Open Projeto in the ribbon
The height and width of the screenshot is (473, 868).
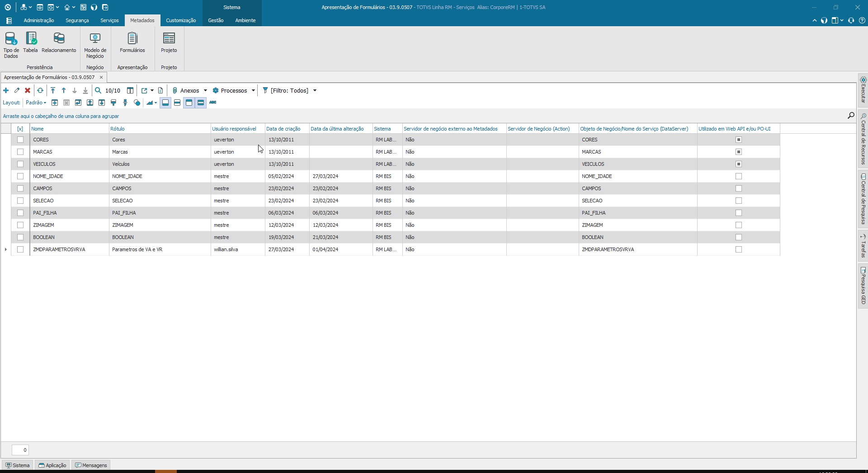point(169,42)
